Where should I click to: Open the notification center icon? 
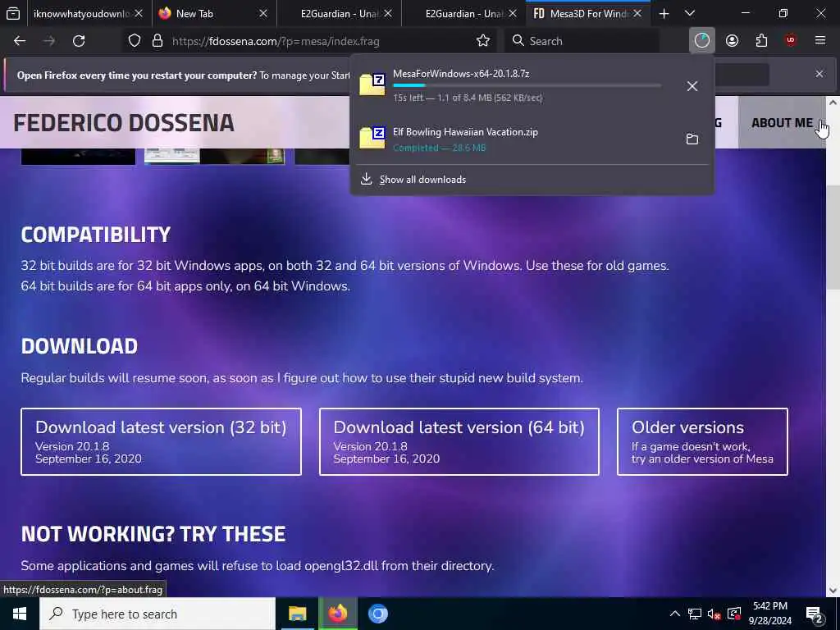coord(815,614)
